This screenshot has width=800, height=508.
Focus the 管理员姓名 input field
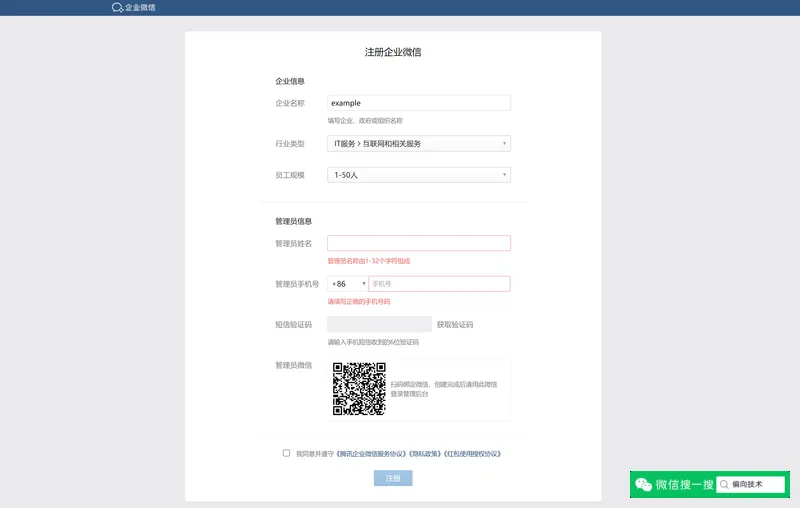[419, 243]
